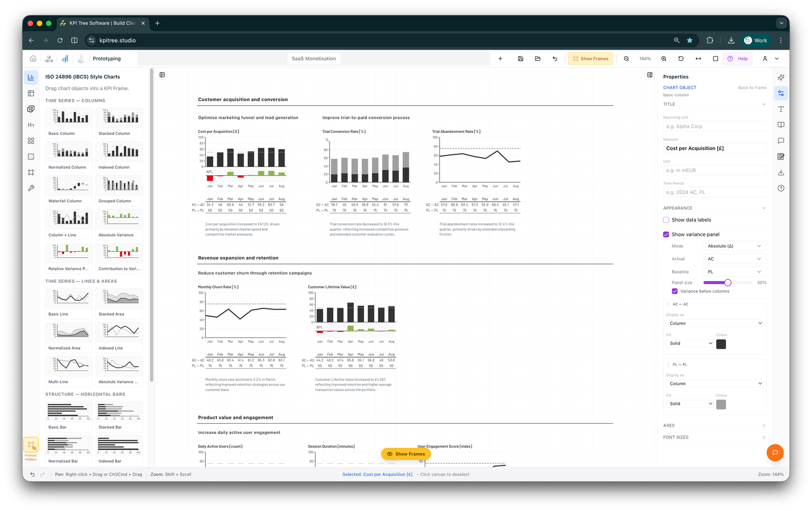Go to the home icon in app toolbar
The height and width of the screenshot is (511, 812).
click(33, 58)
